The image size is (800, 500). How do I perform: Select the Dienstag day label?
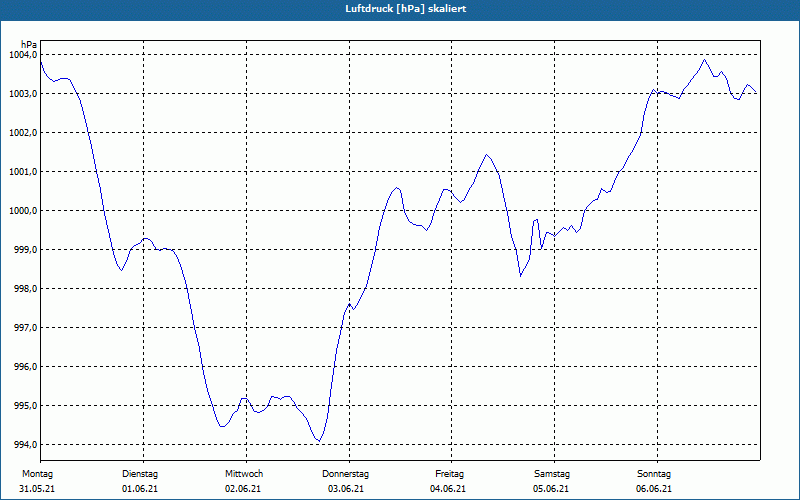click(x=140, y=474)
